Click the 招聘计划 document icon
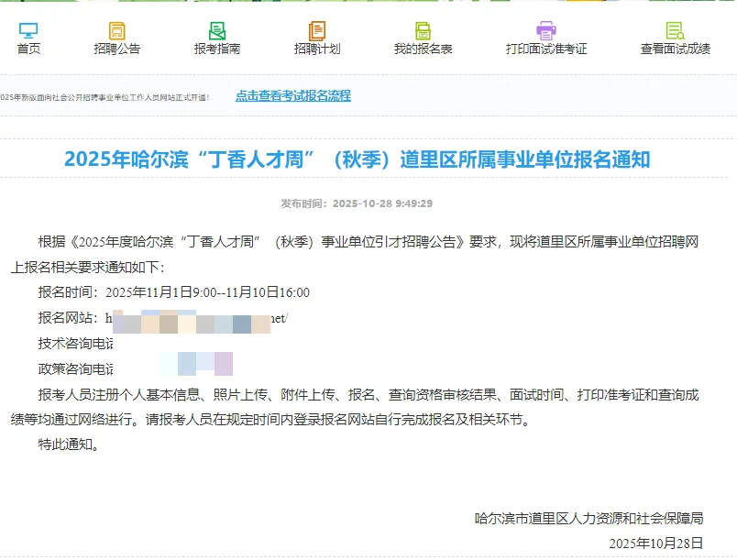 pyautogui.click(x=315, y=28)
